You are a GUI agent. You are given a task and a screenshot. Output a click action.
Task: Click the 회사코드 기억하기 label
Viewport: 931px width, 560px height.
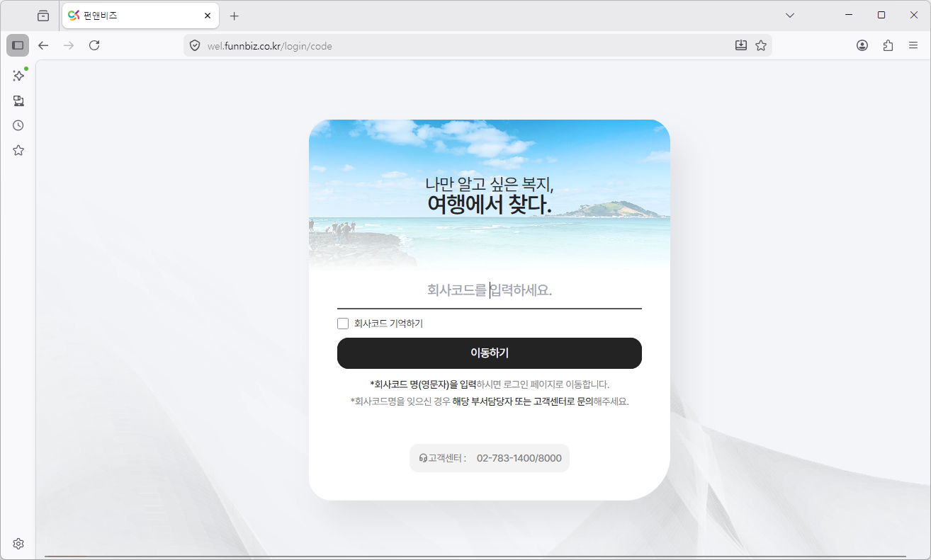[x=388, y=324]
